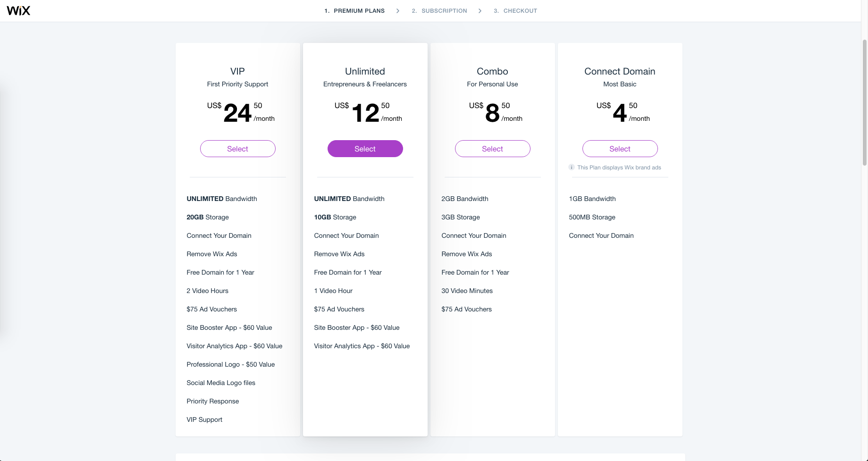Click the US$24.50 VIP price
Screen dimensions: 868x461
241,112
